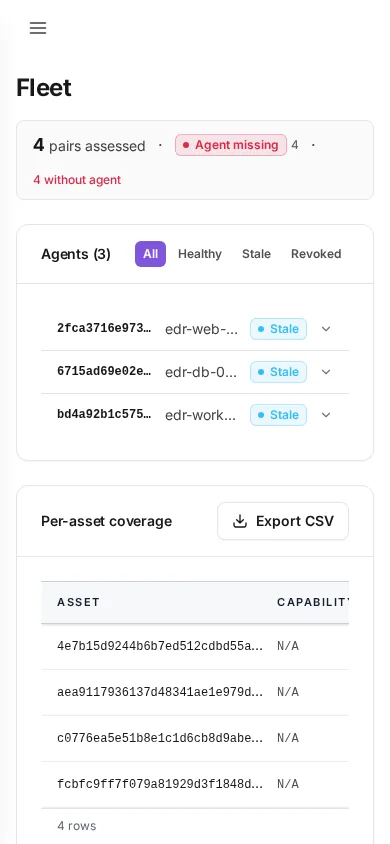The image size is (390, 844).
Task: Click the download icon in Export CSV
Action: click(x=239, y=521)
